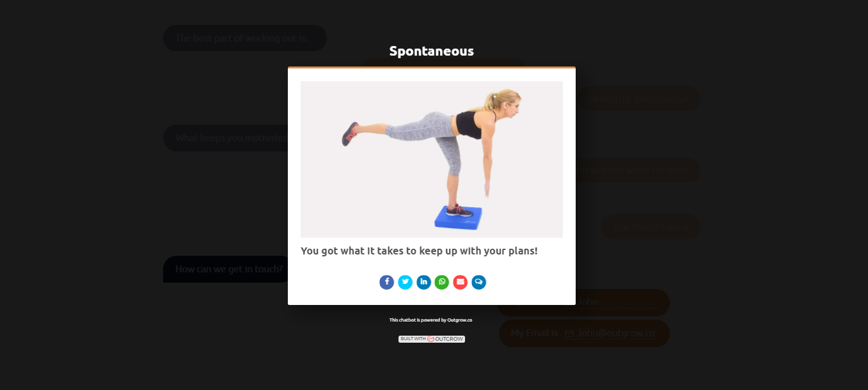Screen dimensions: 868x390
Task: Click the envelope icon in email bubble
Action: coord(569,334)
